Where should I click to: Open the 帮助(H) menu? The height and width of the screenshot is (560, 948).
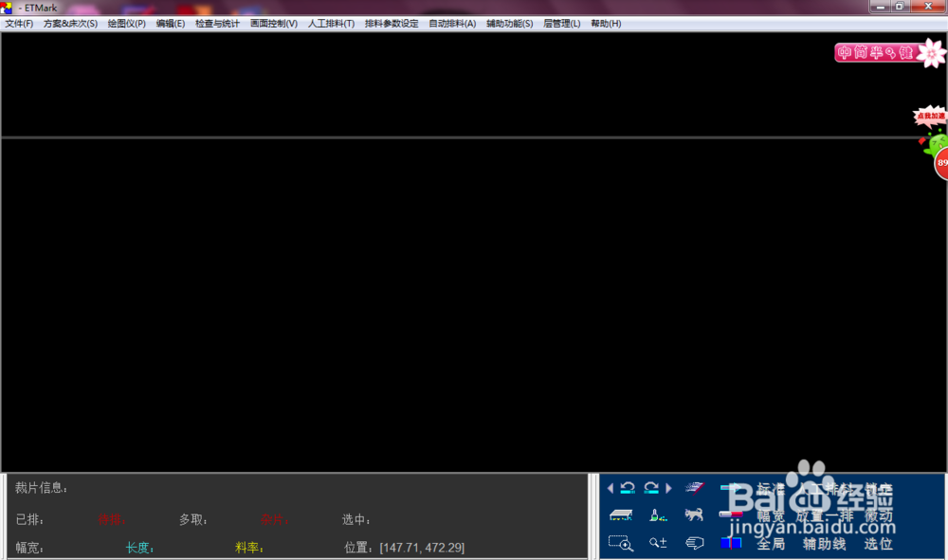[605, 24]
